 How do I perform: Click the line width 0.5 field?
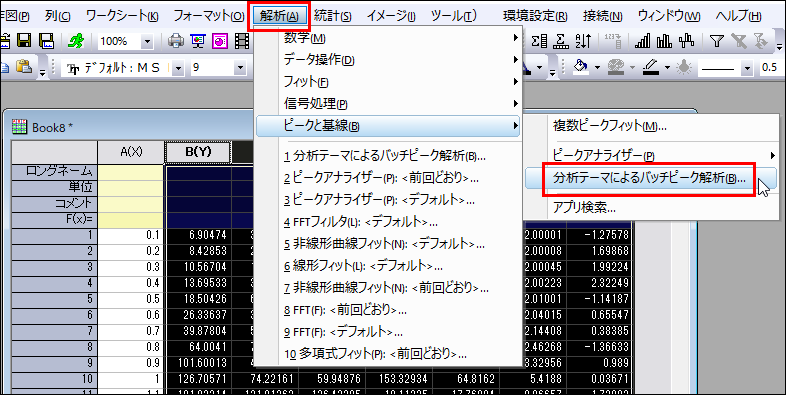point(772,67)
